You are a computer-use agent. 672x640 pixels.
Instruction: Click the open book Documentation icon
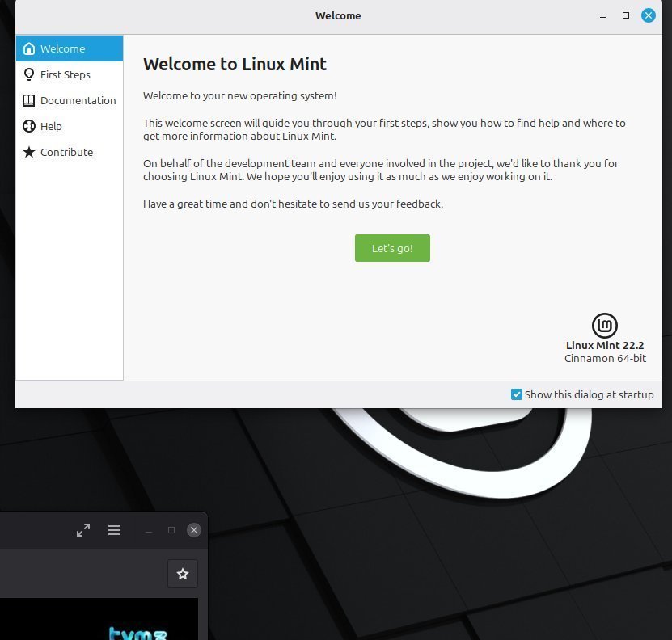[29, 100]
